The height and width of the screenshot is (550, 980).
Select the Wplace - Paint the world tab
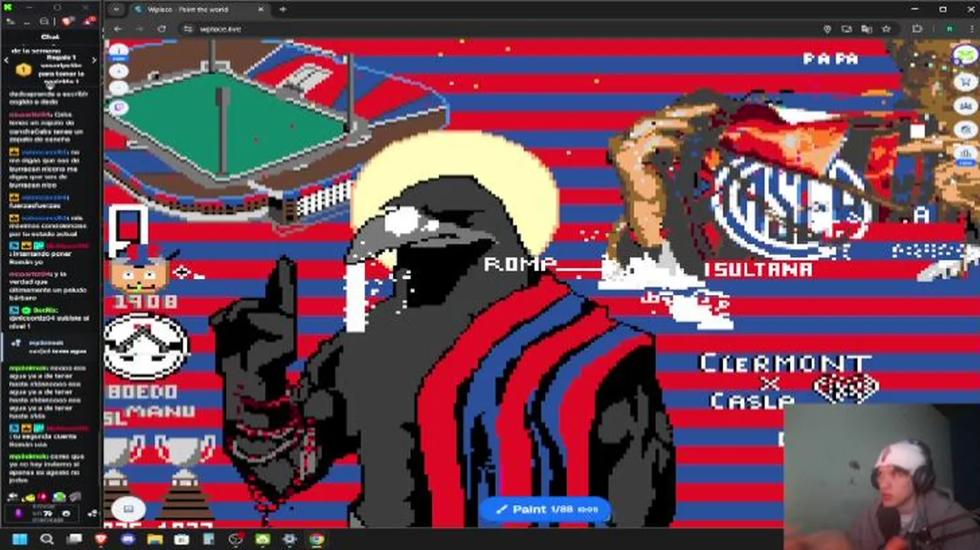(x=198, y=10)
